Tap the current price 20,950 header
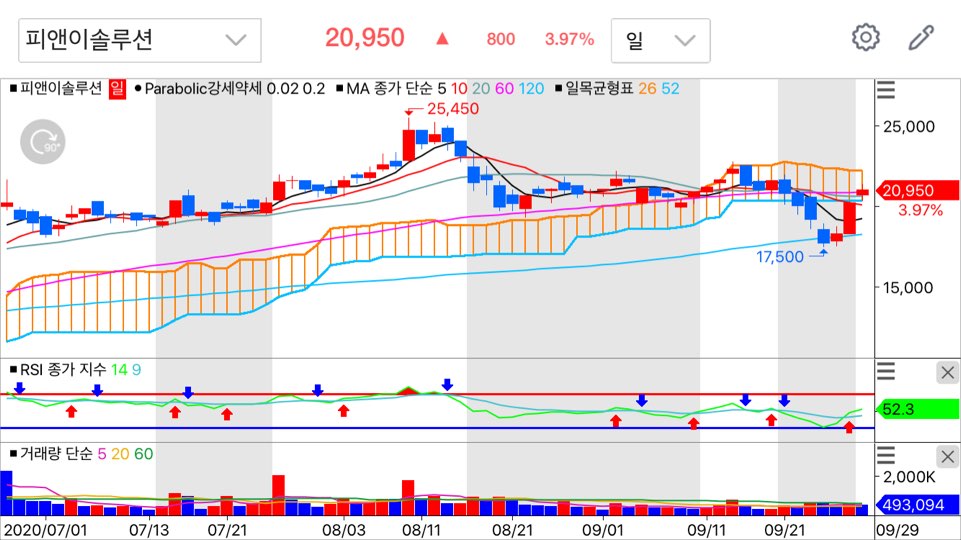The height and width of the screenshot is (540, 961). tap(365, 38)
